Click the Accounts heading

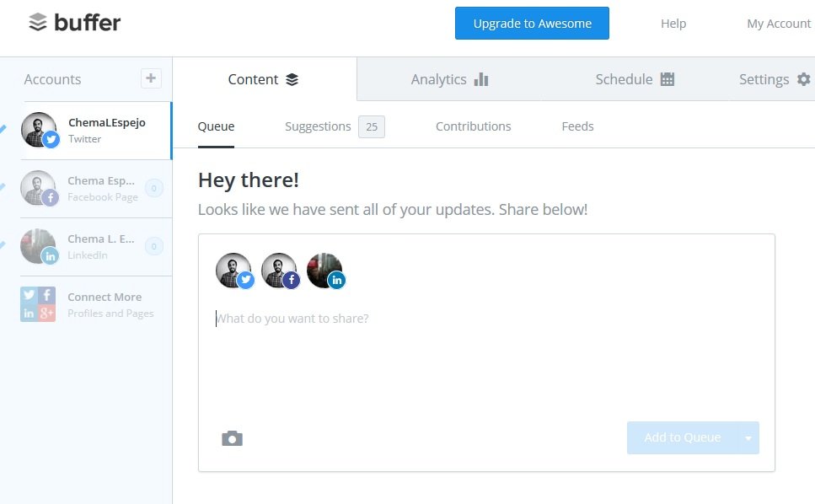coord(52,79)
